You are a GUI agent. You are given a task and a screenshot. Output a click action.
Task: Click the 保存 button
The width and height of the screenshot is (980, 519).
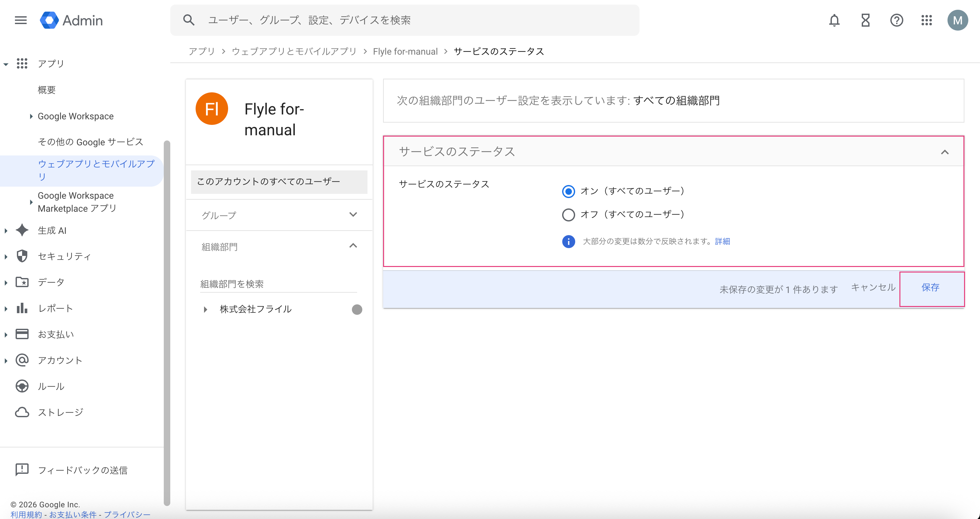(x=931, y=288)
